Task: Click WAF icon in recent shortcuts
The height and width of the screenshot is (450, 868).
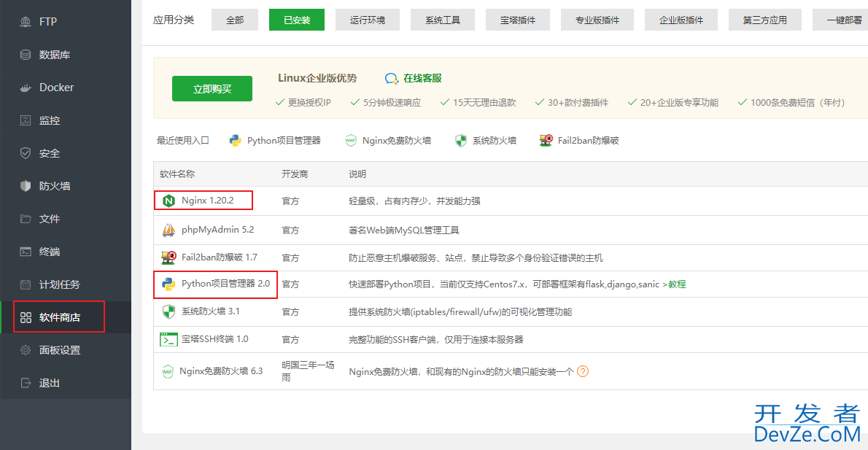Action: (350, 141)
